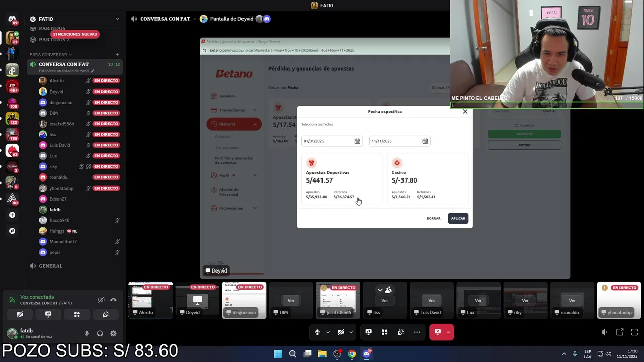Screen dimensions: 644x362
Task: Open activities launcher in voice panel
Action: 77,314
